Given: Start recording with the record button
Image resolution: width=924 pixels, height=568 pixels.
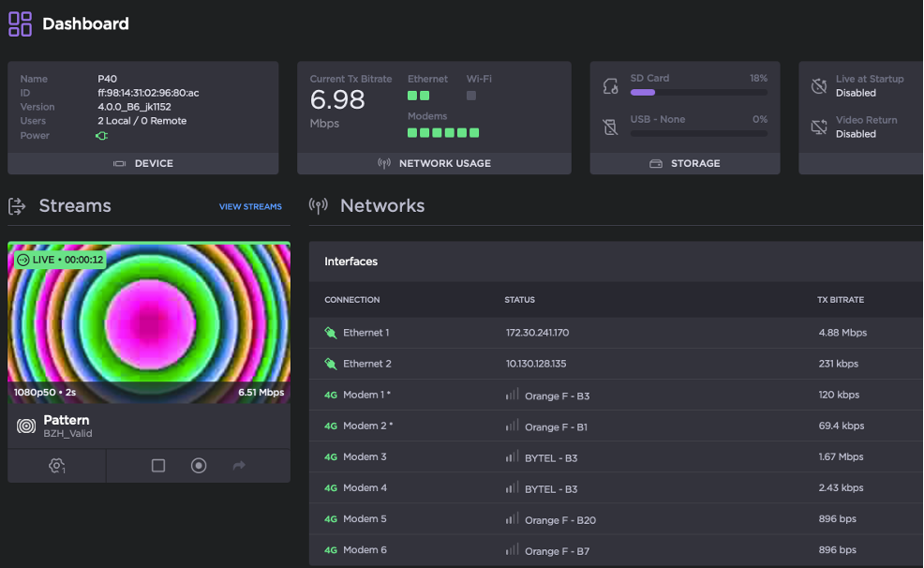Looking at the screenshot, I should point(199,466).
